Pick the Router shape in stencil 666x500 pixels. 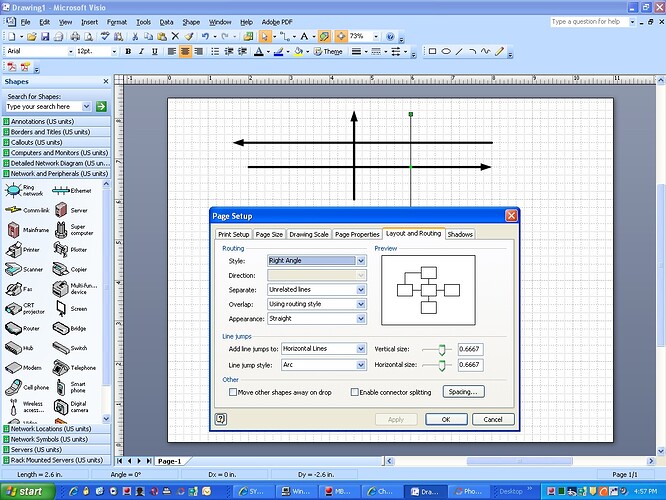click(x=23, y=328)
